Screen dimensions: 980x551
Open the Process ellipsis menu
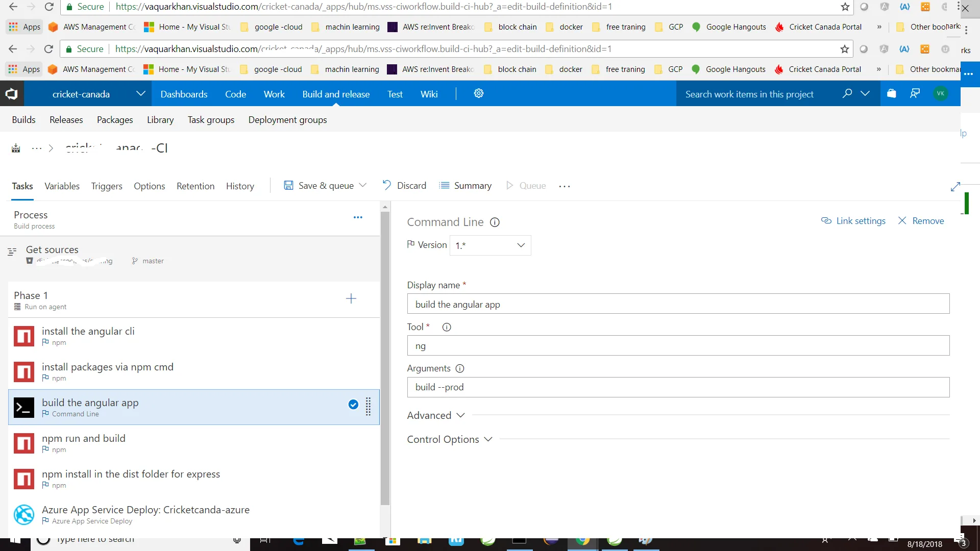click(x=358, y=217)
